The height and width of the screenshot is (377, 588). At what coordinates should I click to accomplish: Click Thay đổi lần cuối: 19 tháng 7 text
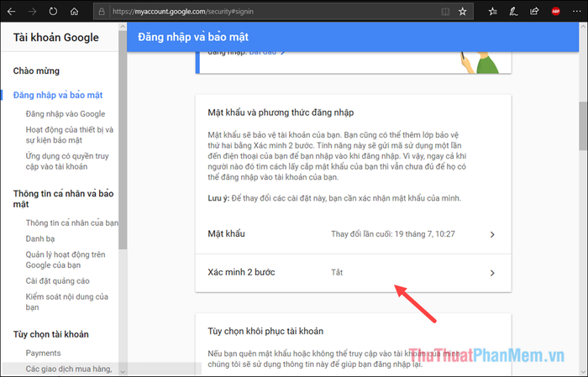[393, 234]
